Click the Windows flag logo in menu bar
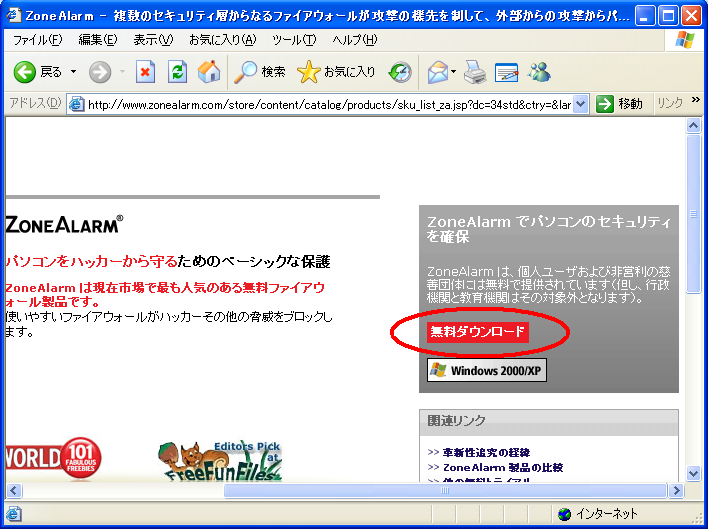This screenshot has width=708, height=529. coord(685,40)
